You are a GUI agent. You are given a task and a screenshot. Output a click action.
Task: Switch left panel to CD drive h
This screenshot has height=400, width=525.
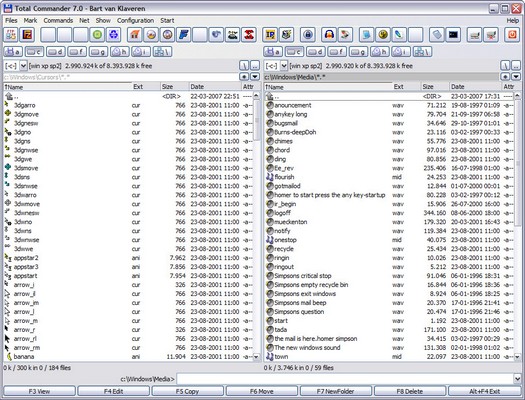tap(120, 52)
